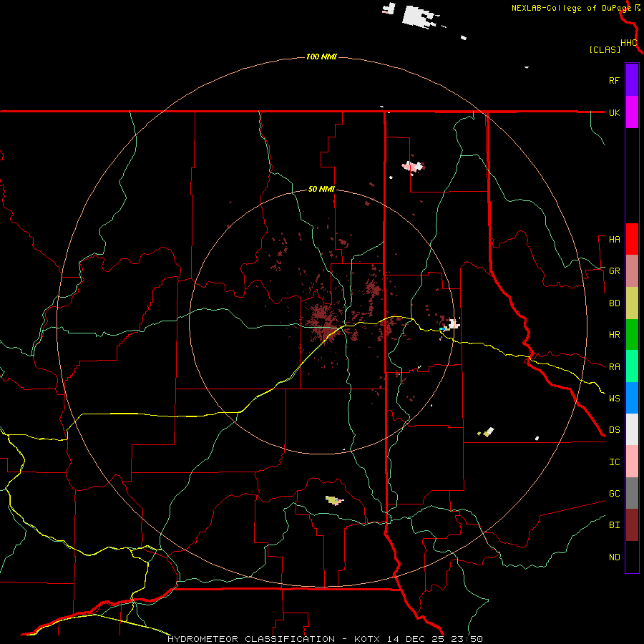The image size is (644, 644).
Task: Click the purple RF legend color swatch
Action: (632, 80)
